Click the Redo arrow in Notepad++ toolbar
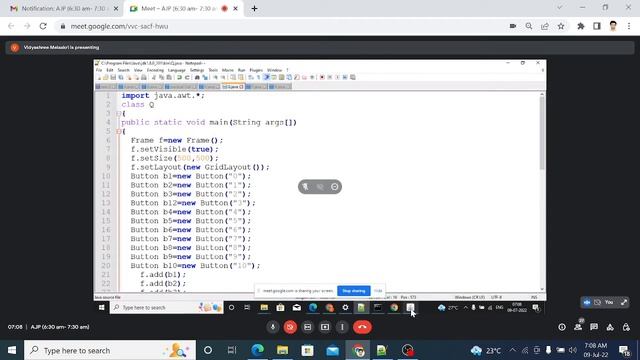This screenshot has height=360, width=640. click(187, 77)
